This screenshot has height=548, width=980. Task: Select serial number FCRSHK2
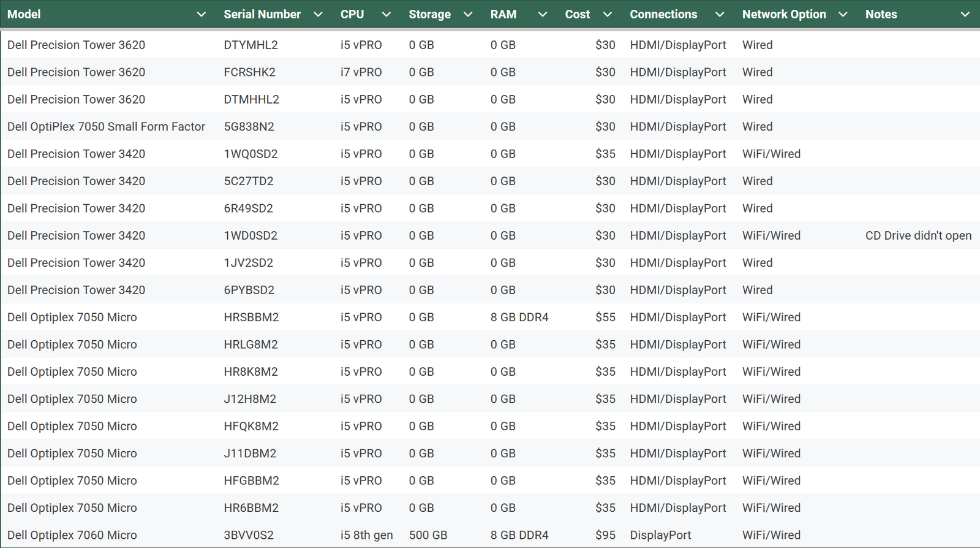tap(250, 72)
